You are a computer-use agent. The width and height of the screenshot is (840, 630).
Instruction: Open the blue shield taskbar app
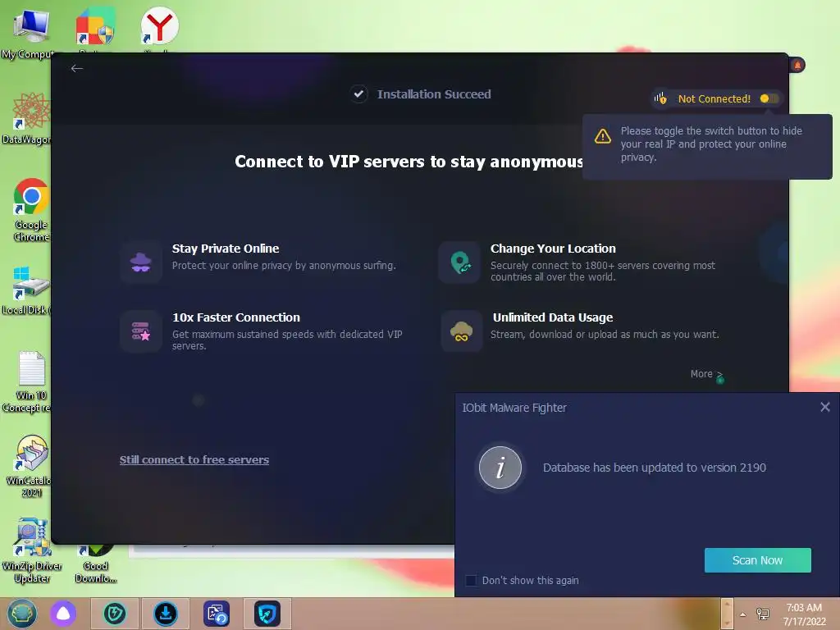[x=267, y=614]
